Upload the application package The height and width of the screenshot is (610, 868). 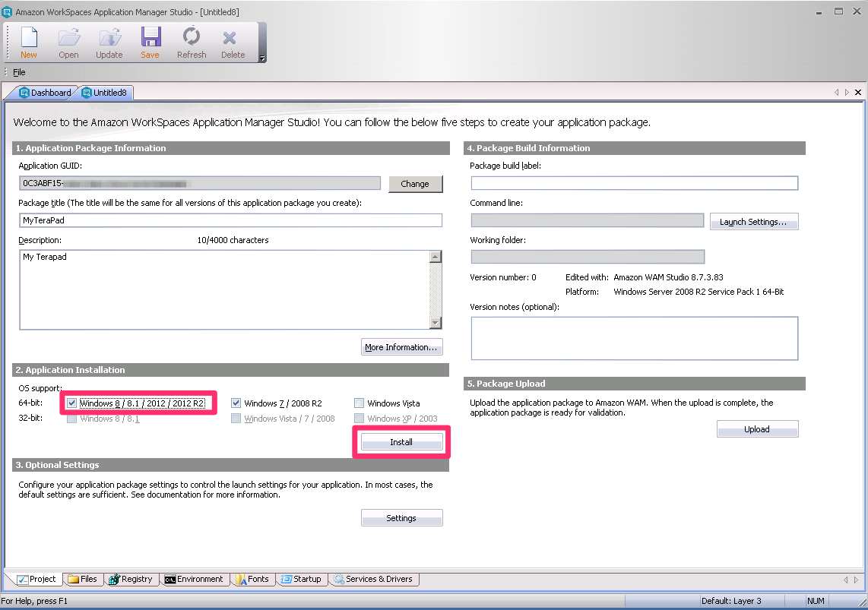[x=757, y=428]
